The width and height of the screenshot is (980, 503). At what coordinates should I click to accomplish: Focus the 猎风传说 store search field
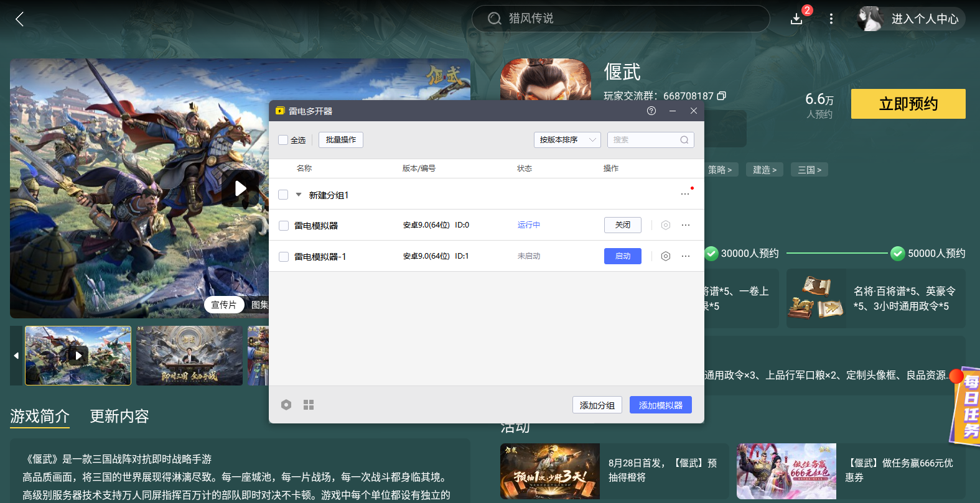[x=621, y=19]
